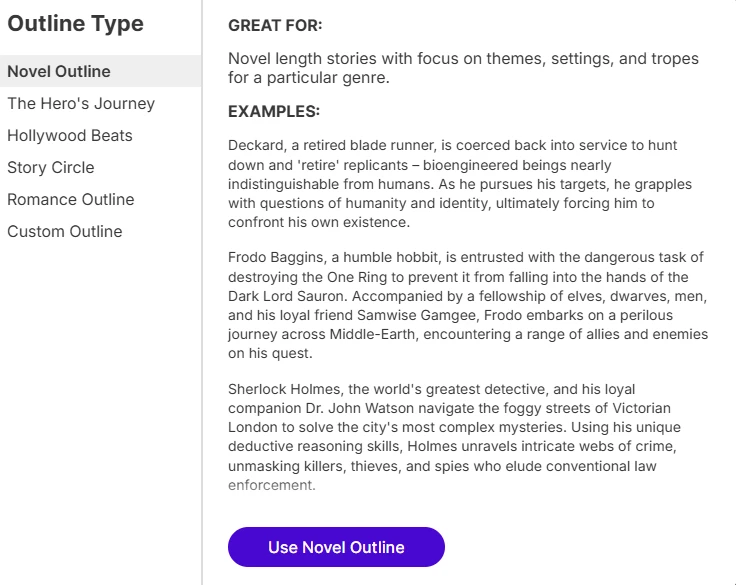This screenshot has width=736, height=585.
Task: Open the Story Circle outline option
Action: click(x=51, y=168)
